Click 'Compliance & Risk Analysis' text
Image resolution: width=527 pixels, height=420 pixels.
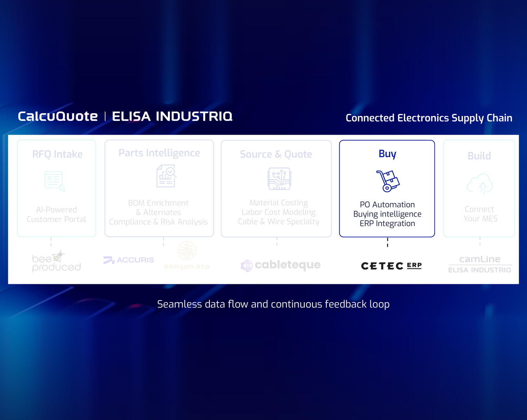pos(158,222)
